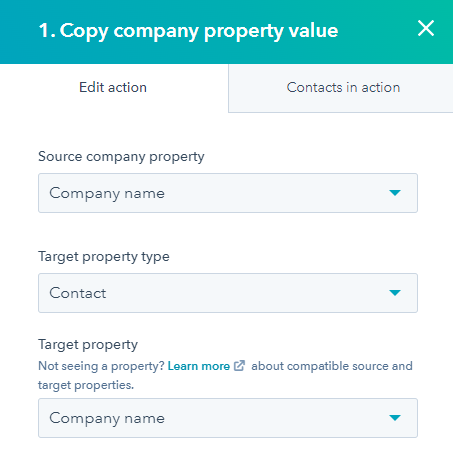The height and width of the screenshot is (463, 453).
Task: Click the Target property type label
Action: [104, 257]
